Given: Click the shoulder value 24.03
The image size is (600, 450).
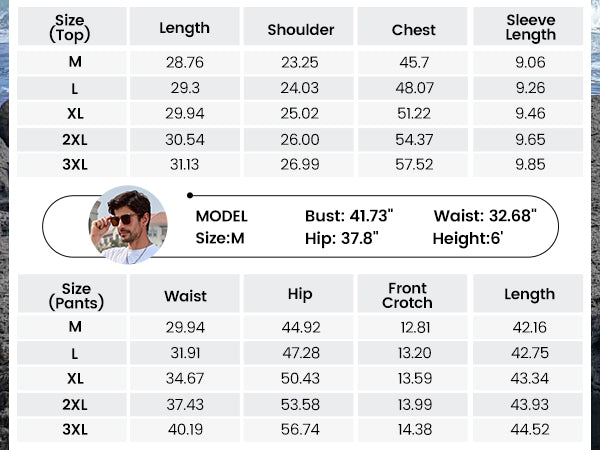Looking at the screenshot, I should [300, 87].
